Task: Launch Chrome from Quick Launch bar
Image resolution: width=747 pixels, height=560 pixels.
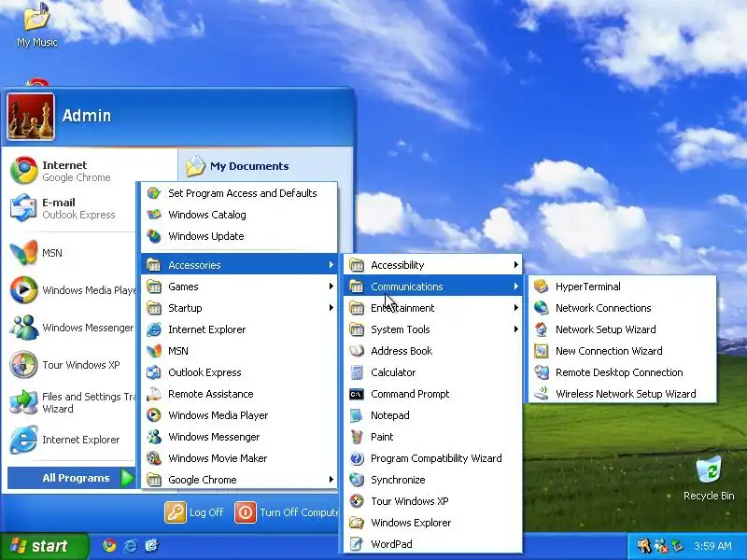Action: tap(109, 545)
